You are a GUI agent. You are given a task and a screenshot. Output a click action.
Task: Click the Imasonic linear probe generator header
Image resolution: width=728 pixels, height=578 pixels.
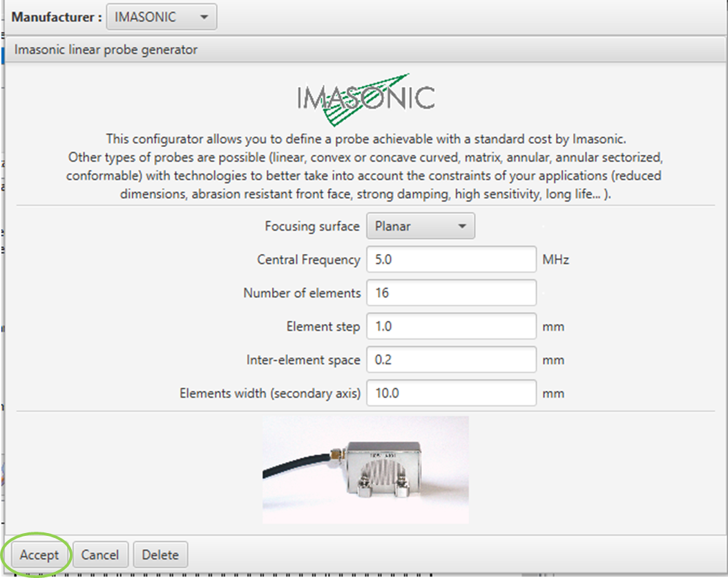point(106,50)
